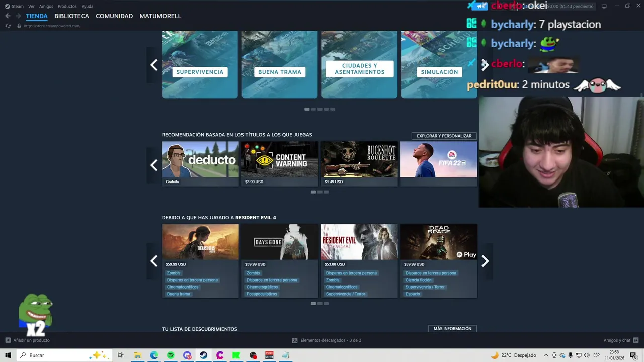Show previous Resident Evil 4 related games
Screen dimensions: 644x362
click(x=154, y=261)
